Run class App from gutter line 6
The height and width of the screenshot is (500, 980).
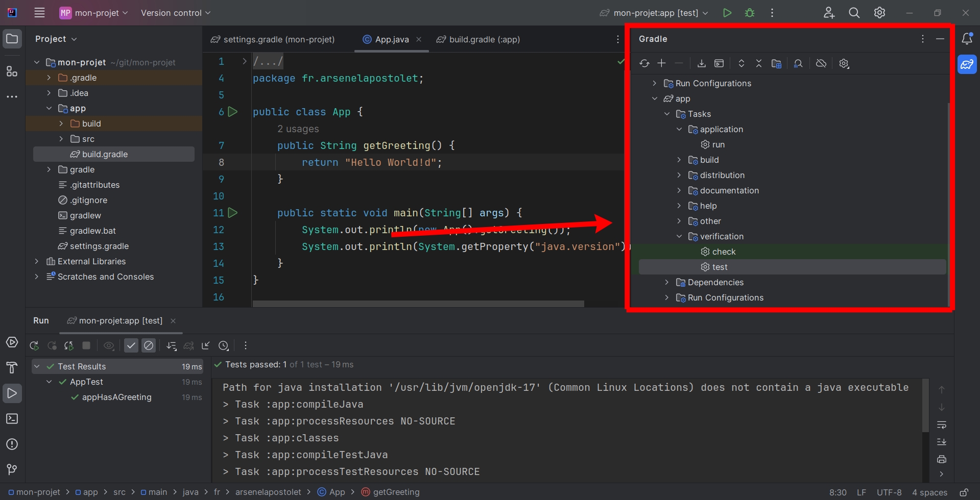click(232, 112)
